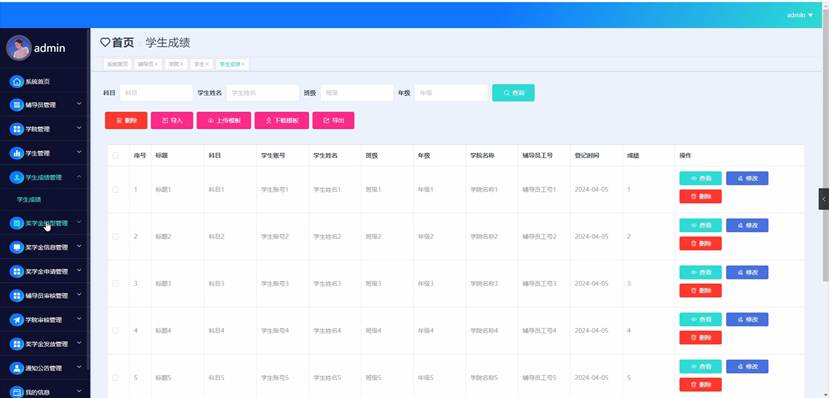Close the 辅导员 tab via its x
The height and width of the screenshot is (398, 829).
click(156, 64)
